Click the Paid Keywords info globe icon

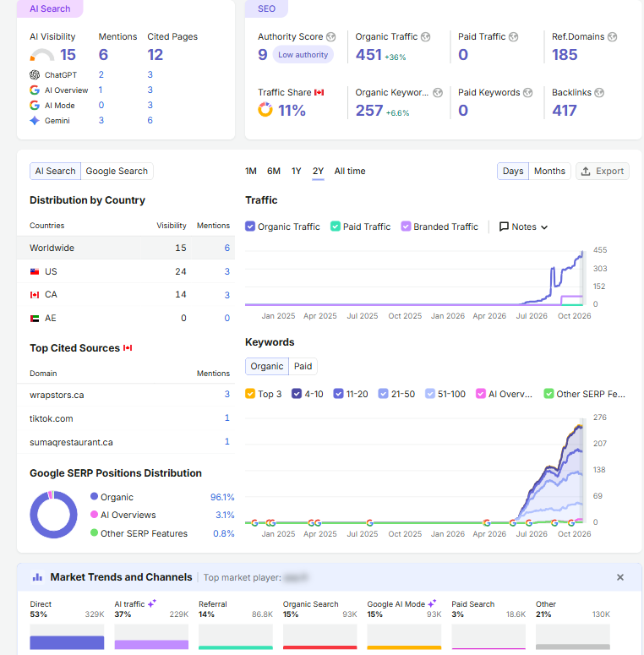coord(528,93)
